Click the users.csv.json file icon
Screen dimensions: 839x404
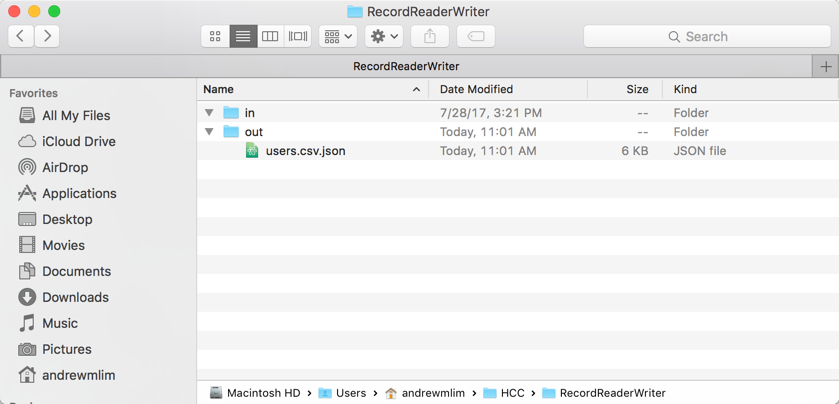point(252,150)
